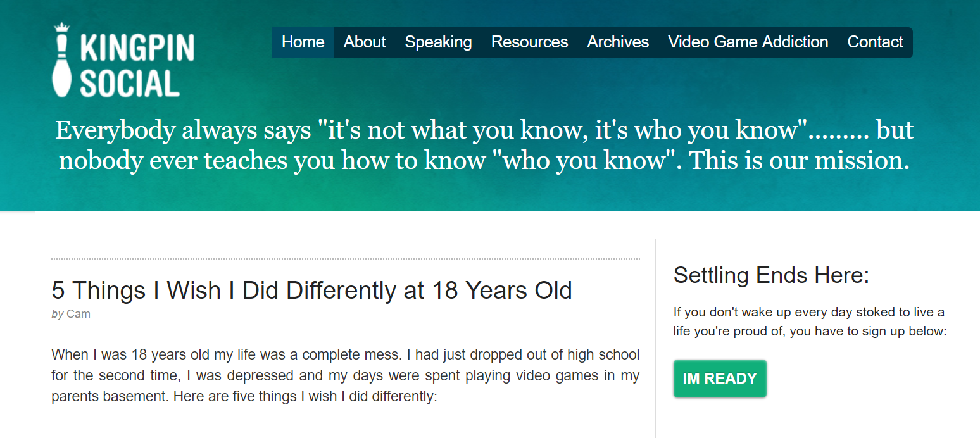
Task: Click the 'Settling Ends Here:' sidebar heading
Action: [771, 275]
